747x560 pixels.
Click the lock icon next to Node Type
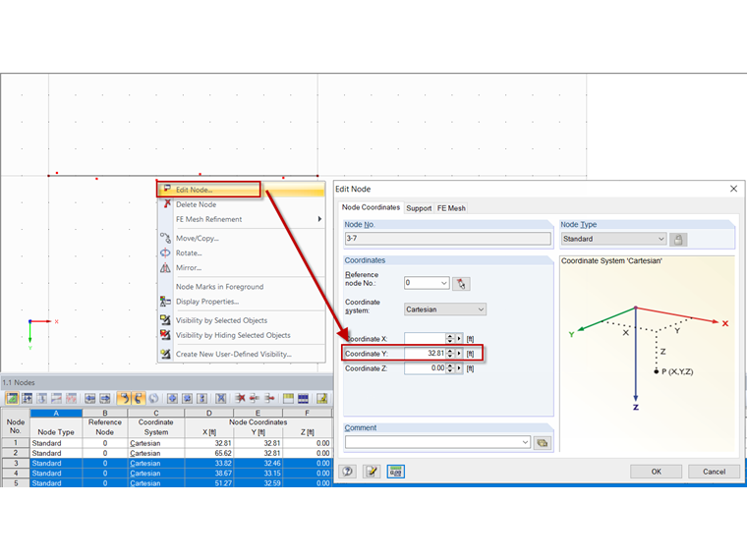[x=678, y=240]
